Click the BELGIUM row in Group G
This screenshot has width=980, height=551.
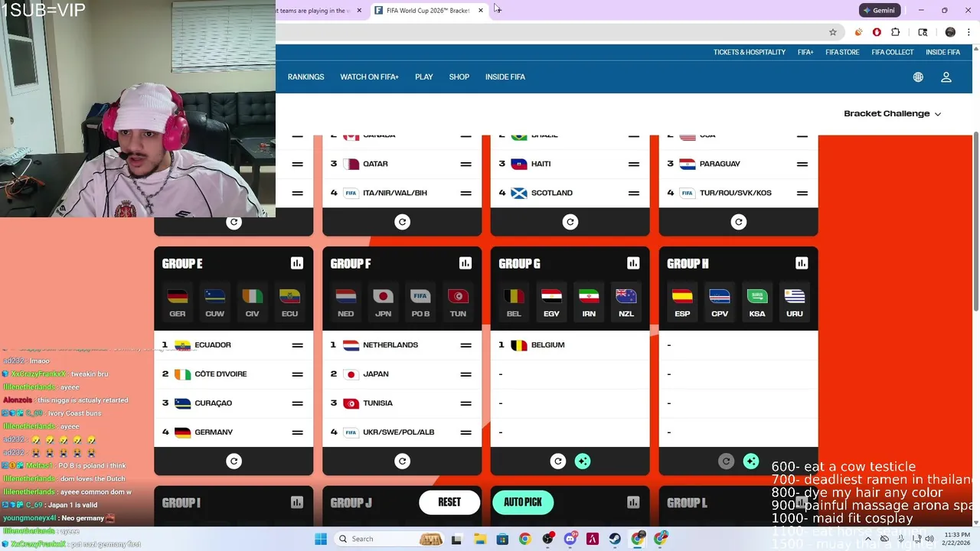(x=570, y=345)
